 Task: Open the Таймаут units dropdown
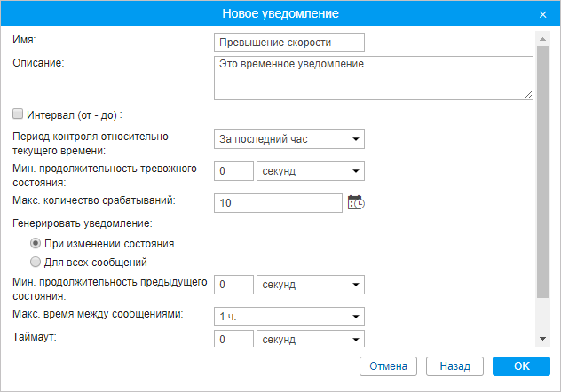(310, 340)
